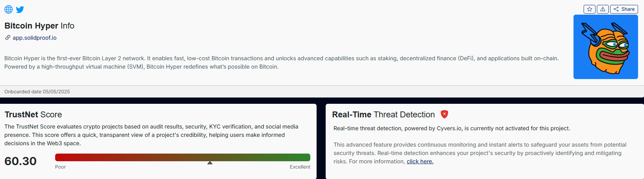Click the Excellent label under the score bar
Image resolution: width=644 pixels, height=179 pixels.
pos(300,167)
